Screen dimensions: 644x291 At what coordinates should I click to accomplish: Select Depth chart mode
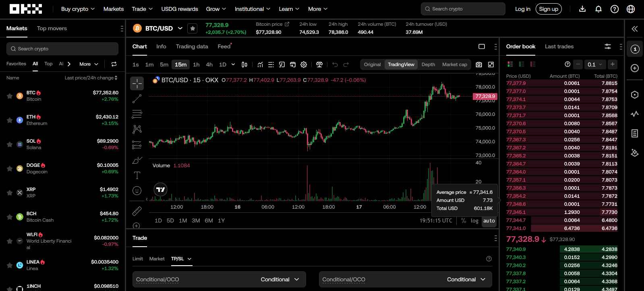[428, 64]
